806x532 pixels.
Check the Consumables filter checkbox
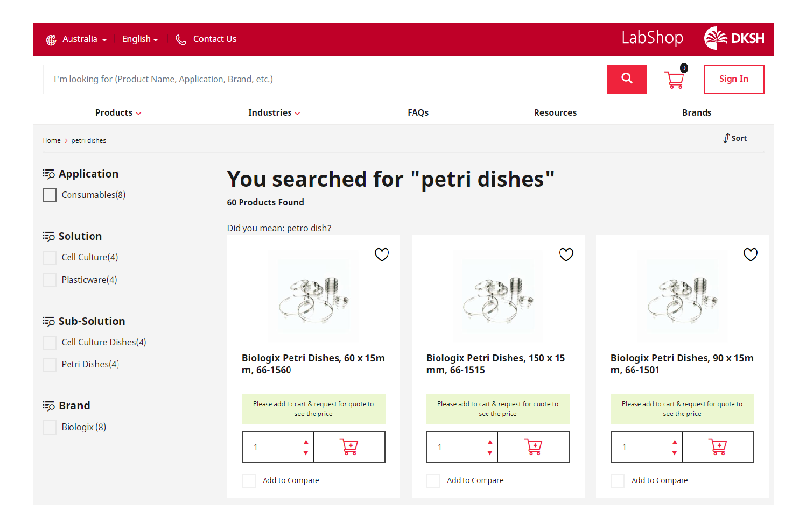click(x=50, y=195)
